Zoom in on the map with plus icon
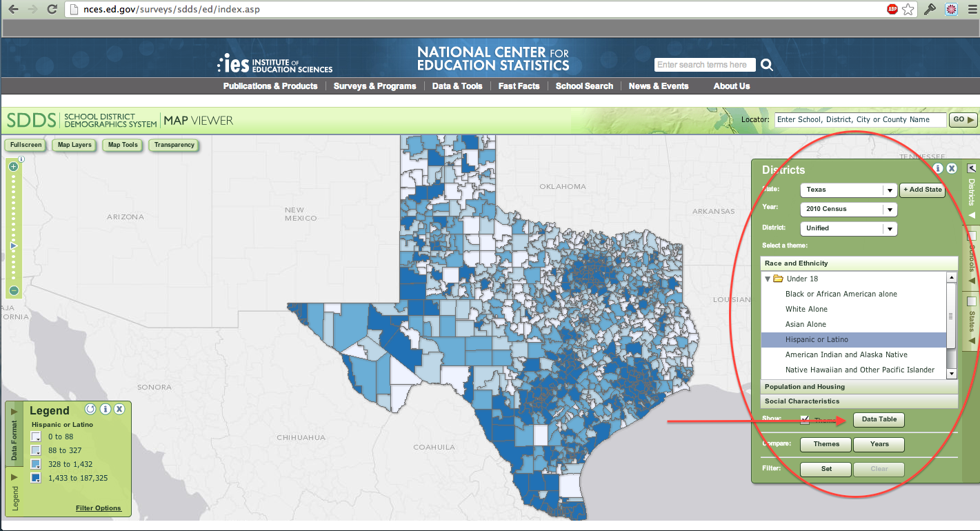The image size is (980, 531). tap(13, 166)
